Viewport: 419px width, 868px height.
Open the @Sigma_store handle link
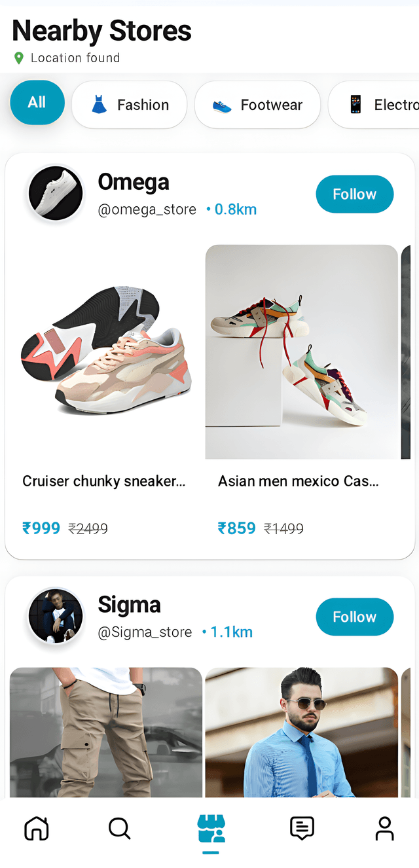coord(145,632)
